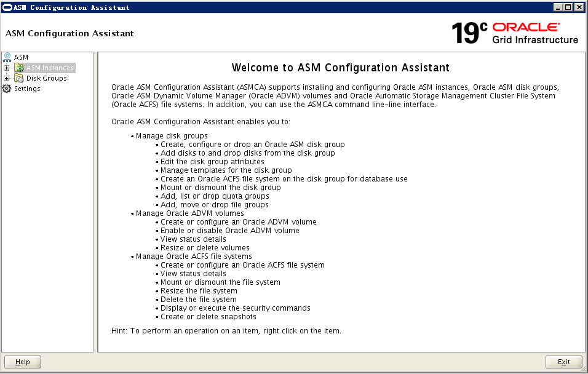This screenshot has width=588, height=374.
Task: Click the Disk Groups folder icon
Action: point(18,78)
